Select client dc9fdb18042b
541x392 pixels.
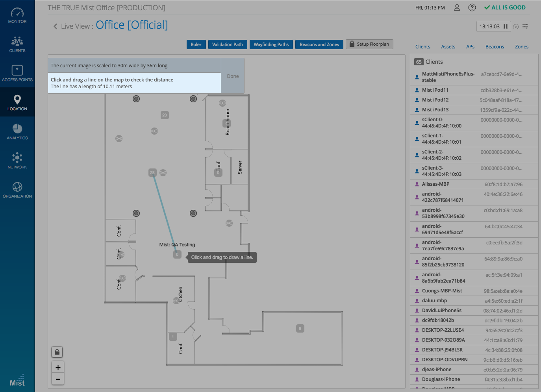click(x=474, y=320)
